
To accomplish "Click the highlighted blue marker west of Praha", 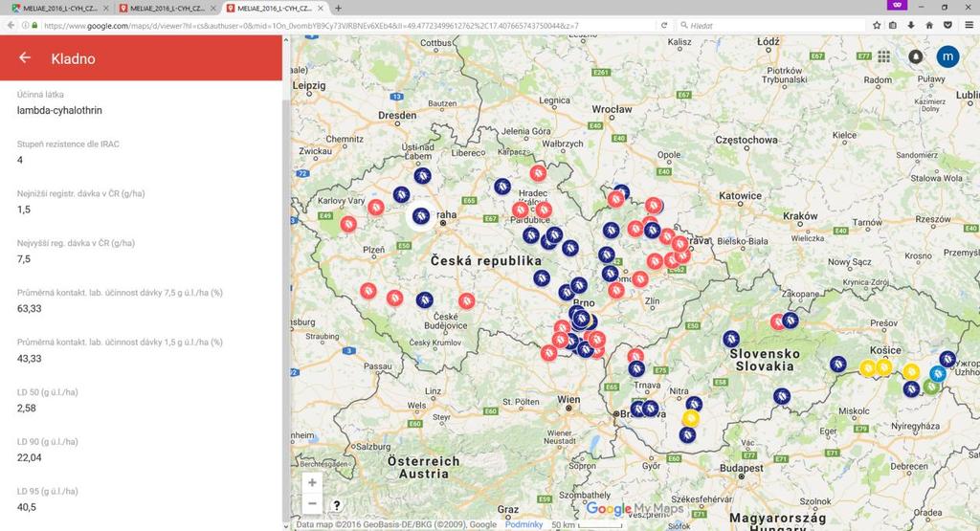I will click(421, 217).
